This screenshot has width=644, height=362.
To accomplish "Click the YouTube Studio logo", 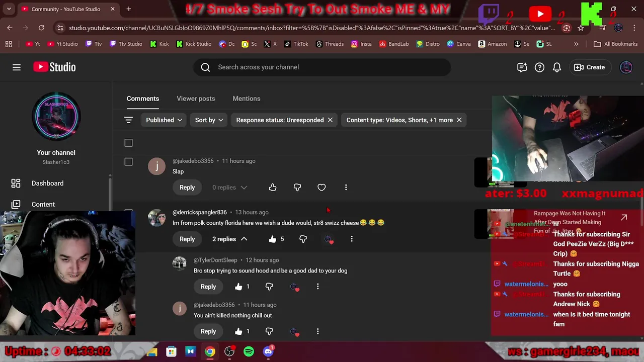I will (x=55, y=67).
